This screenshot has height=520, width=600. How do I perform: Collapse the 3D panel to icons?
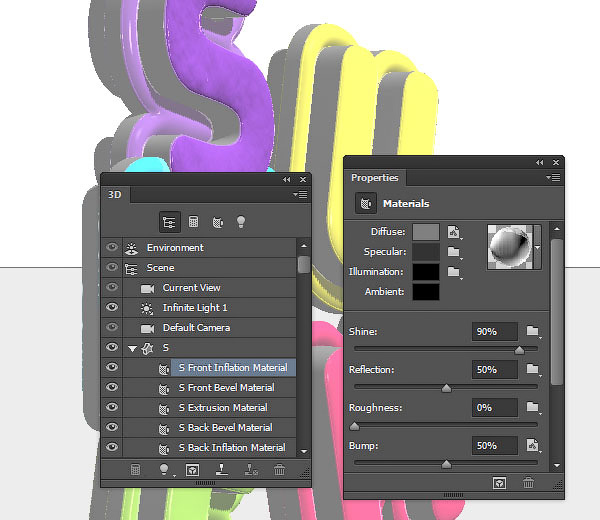[x=287, y=179]
